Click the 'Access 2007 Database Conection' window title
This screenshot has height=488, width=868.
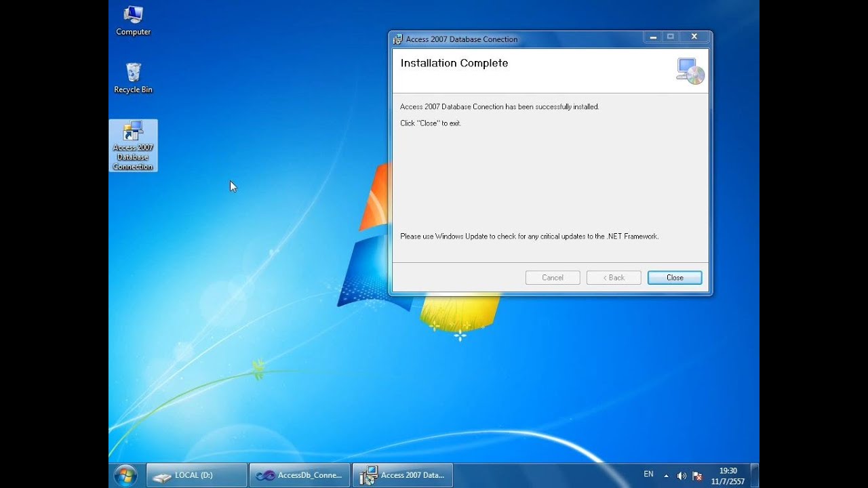[462, 39]
